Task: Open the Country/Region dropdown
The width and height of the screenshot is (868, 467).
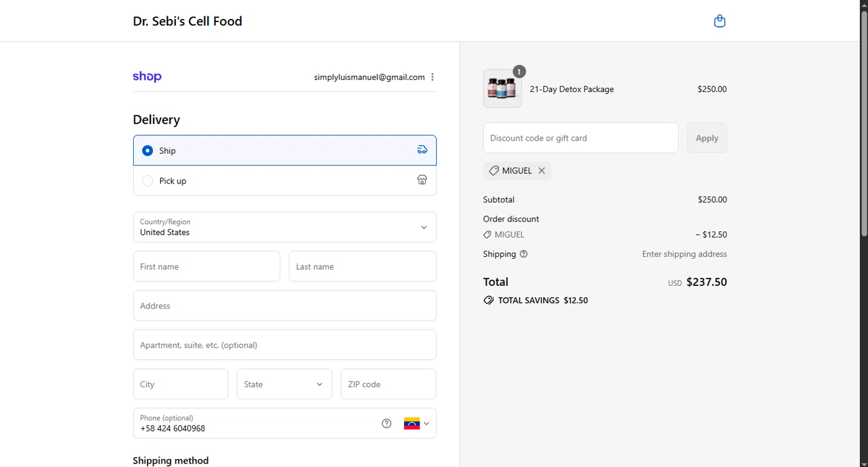Action: [285, 227]
